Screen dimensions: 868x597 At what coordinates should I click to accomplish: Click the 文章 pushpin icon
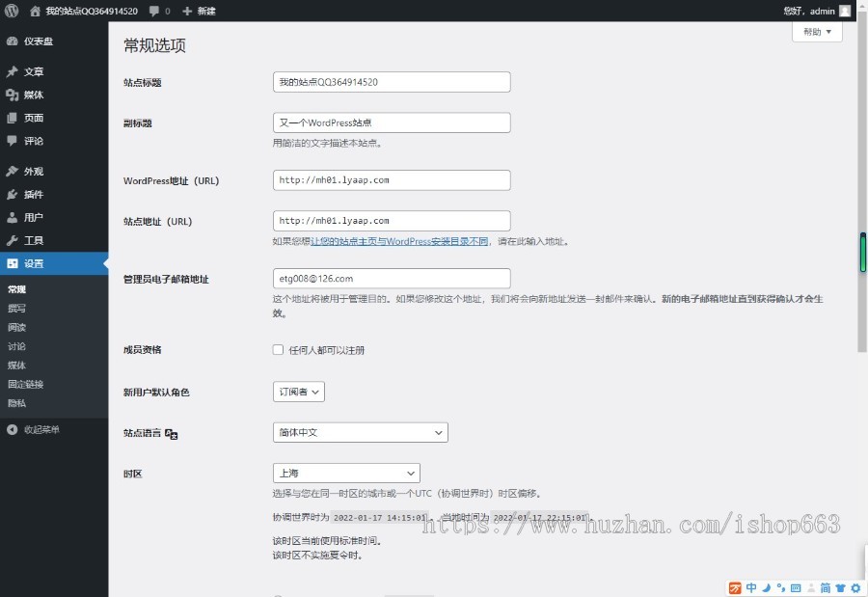[13, 71]
